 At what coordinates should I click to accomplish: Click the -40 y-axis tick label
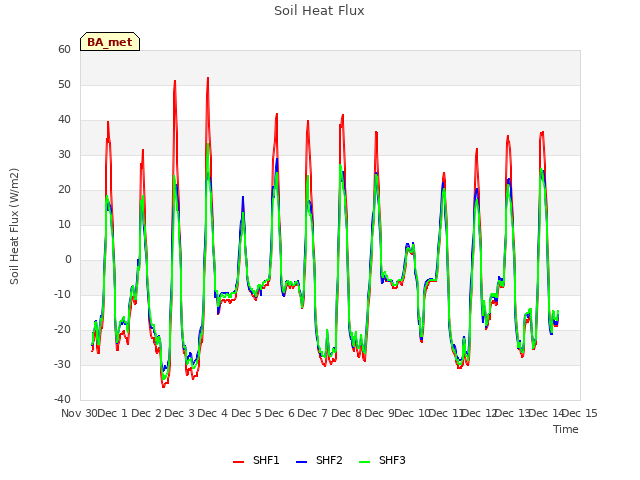coord(62,399)
